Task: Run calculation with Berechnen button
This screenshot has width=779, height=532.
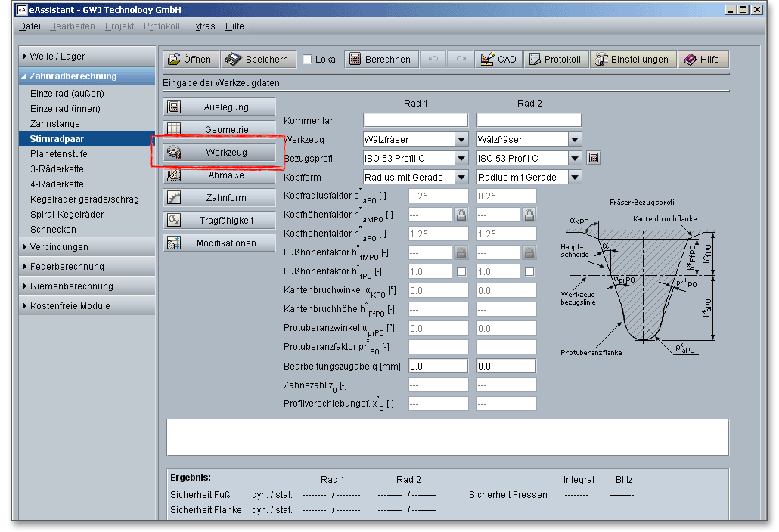Action: pyautogui.click(x=380, y=60)
